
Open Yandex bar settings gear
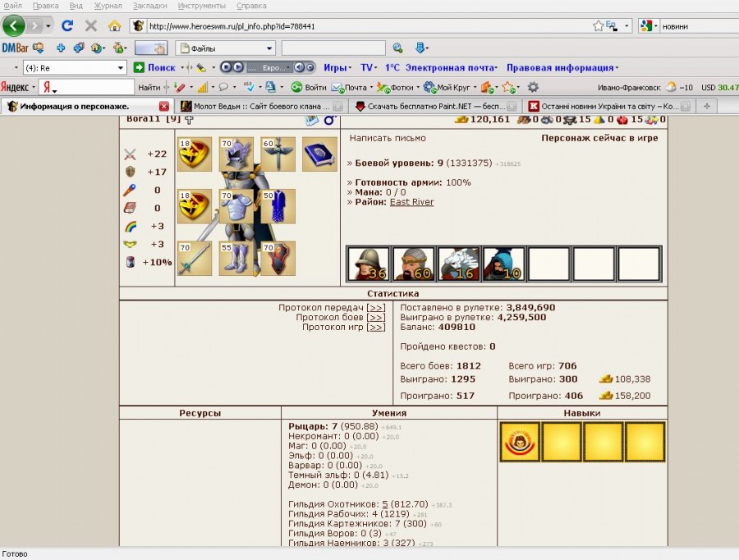click(x=533, y=87)
